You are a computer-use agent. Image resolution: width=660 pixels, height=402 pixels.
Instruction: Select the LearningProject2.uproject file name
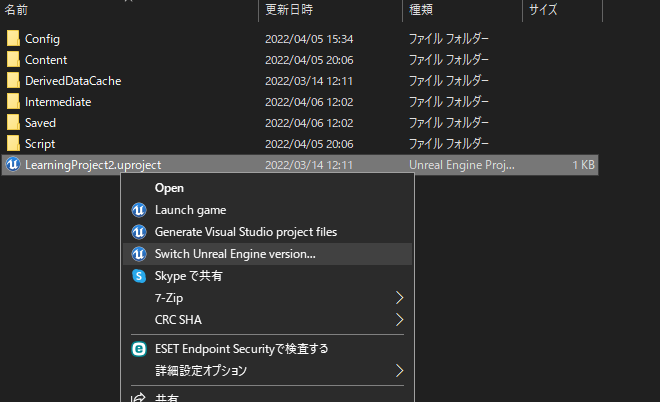point(93,165)
